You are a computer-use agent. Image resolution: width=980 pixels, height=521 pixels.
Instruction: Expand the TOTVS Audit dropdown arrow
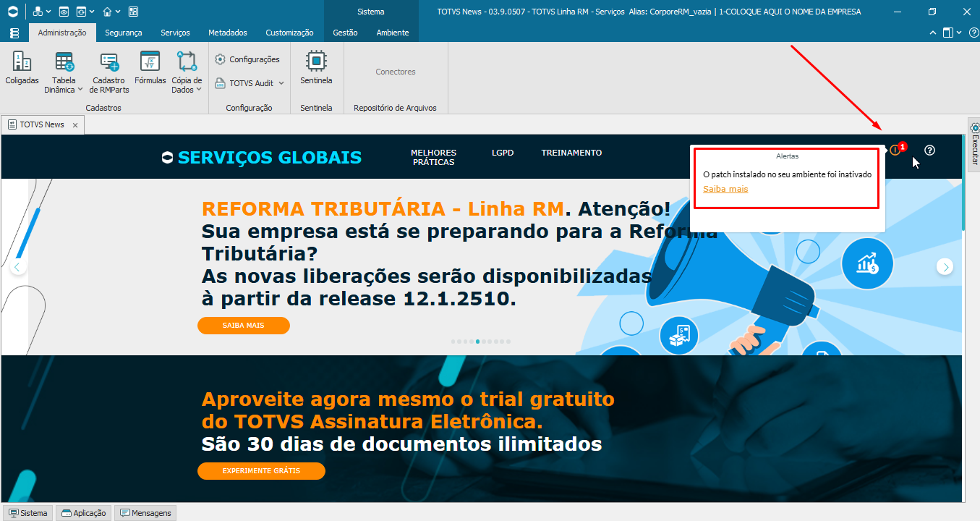click(281, 83)
